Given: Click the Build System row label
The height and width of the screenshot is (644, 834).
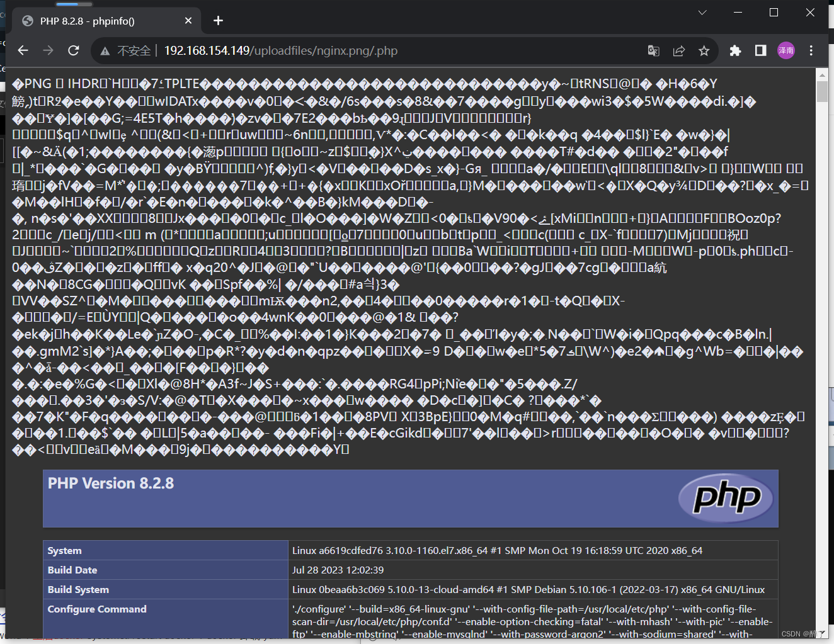Looking at the screenshot, I should pos(78,589).
